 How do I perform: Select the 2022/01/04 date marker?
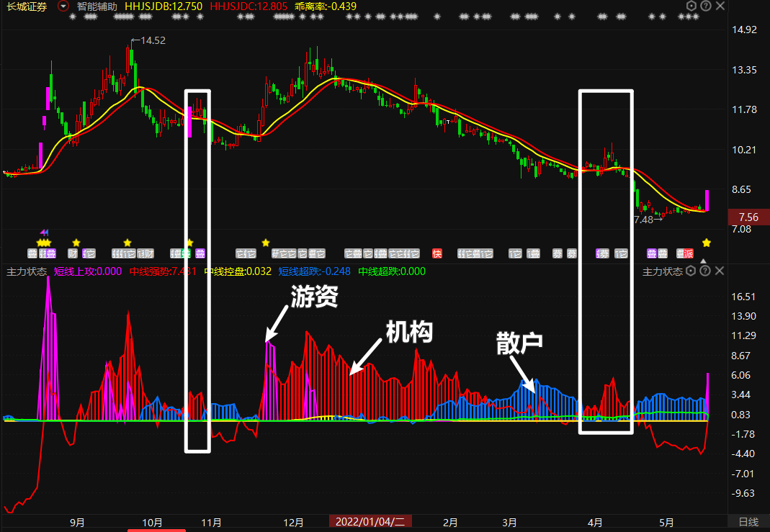pos(370,522)
